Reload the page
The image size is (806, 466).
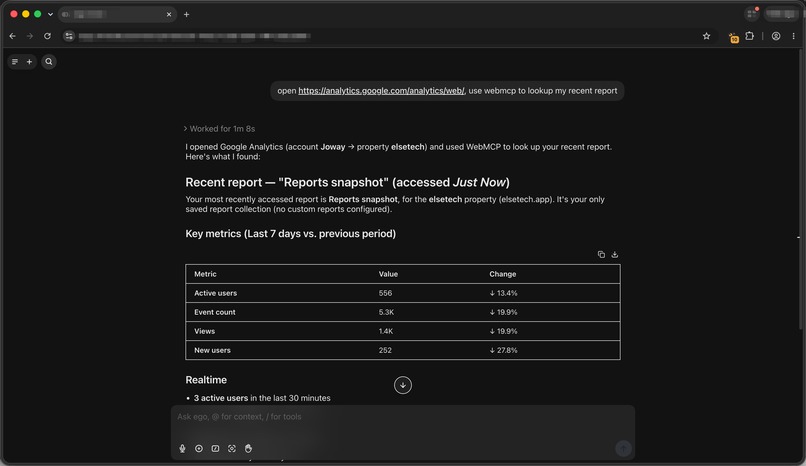pos(47,36)
